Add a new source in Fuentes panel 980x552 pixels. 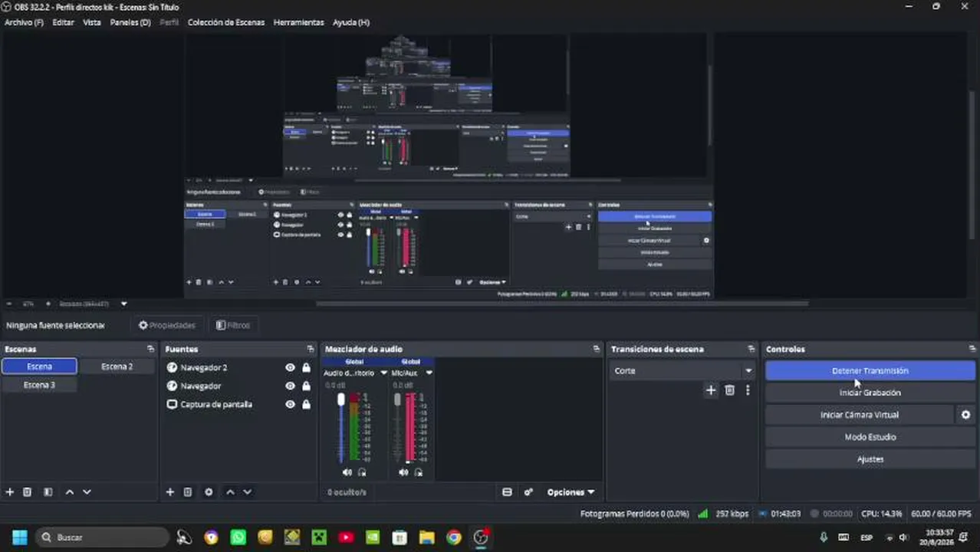pos(170,492)
